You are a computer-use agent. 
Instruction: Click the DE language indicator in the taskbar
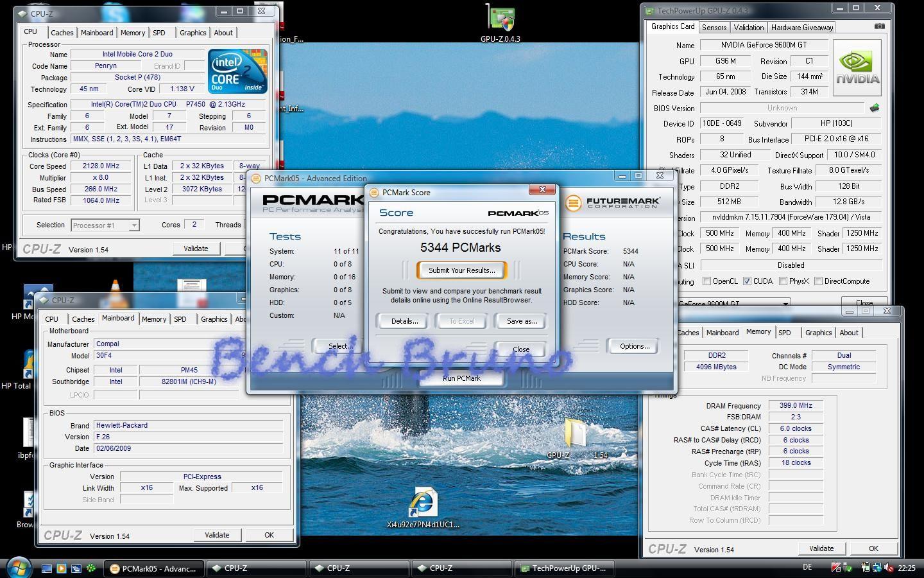(807, 567)
